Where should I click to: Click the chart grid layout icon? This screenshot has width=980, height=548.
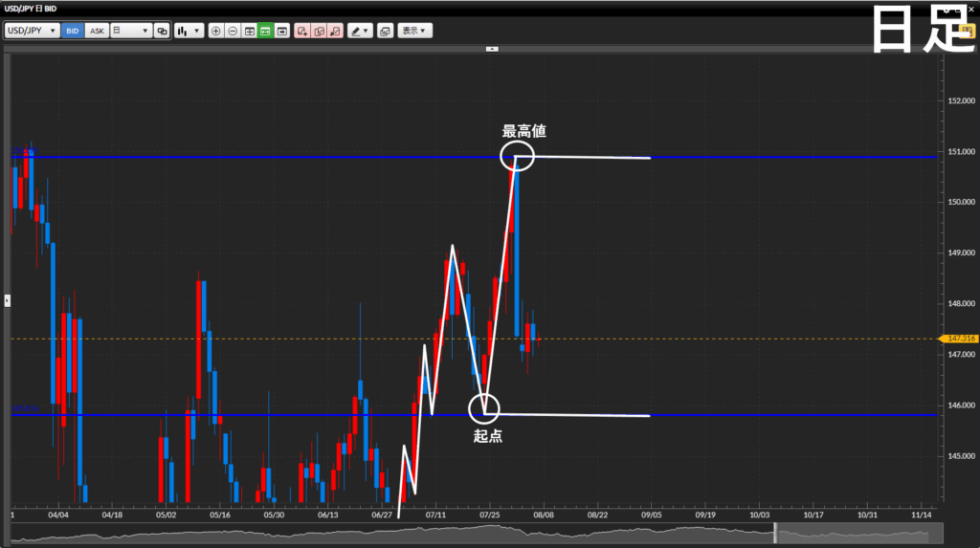(250, 31)
